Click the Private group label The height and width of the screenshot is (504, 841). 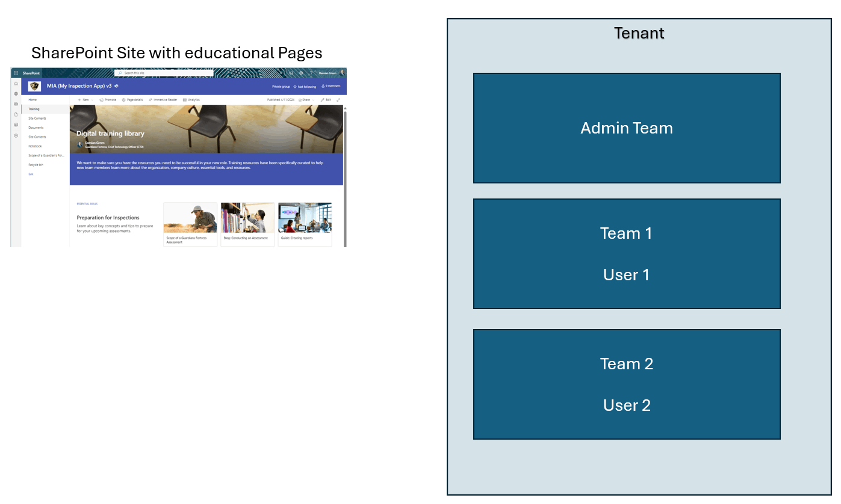pos(281,87)
